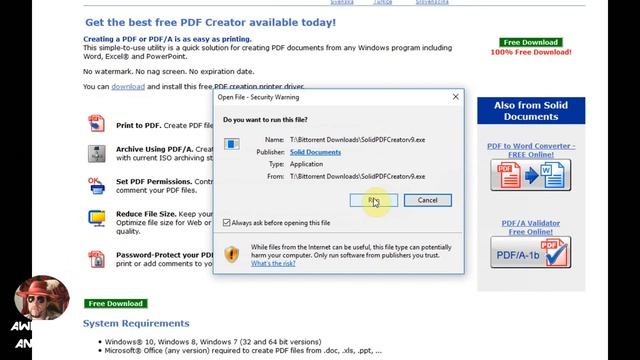This screenshot has width=640, height=360.
Task: Click the Type value 'Application'
Action: 306,164
